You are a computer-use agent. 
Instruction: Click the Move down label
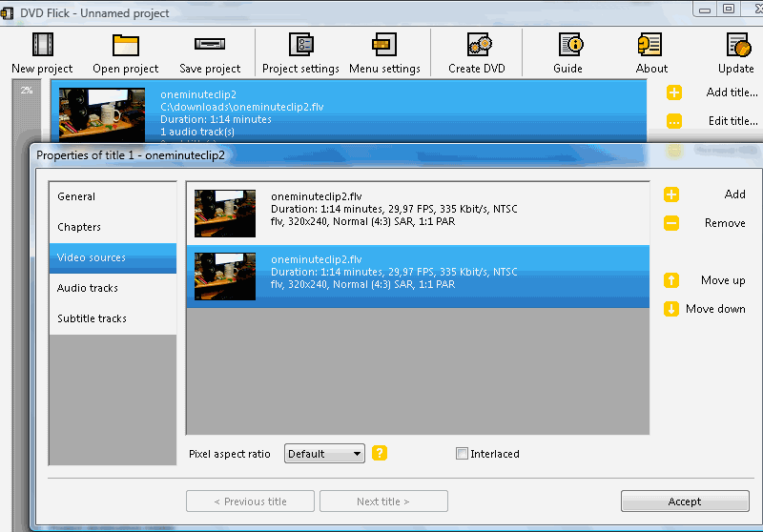coord(715,309)
